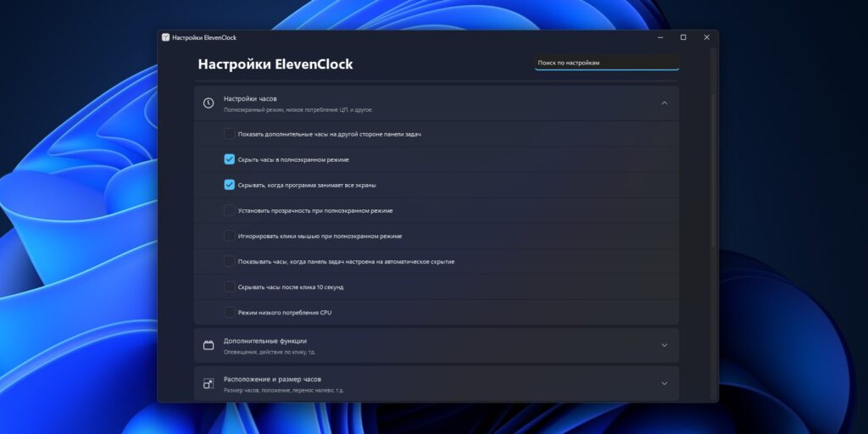This screenshot has height=434, width=868.
Task: Enable Скрывать часы после клика 10 секунд
Action: 229,287
